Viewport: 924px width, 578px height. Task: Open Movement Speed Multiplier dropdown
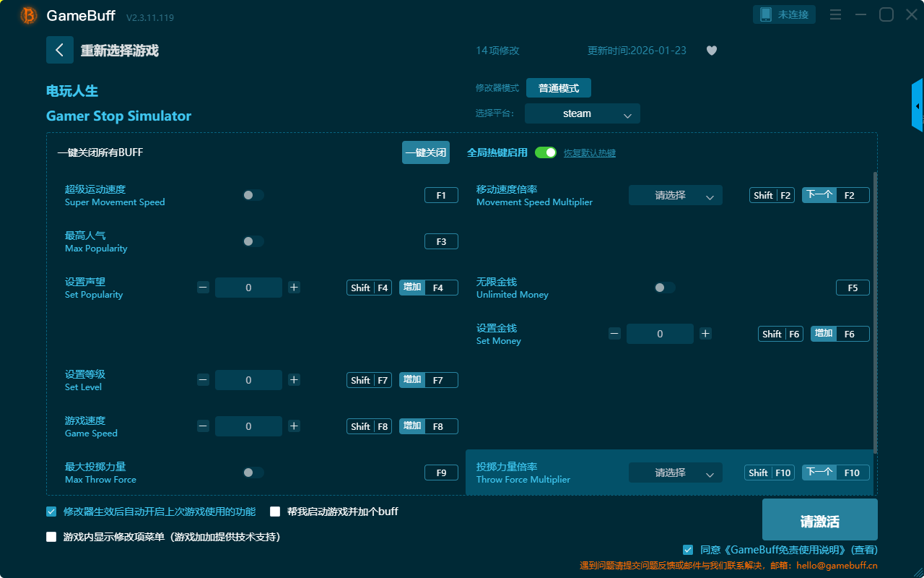click(675, 195)
